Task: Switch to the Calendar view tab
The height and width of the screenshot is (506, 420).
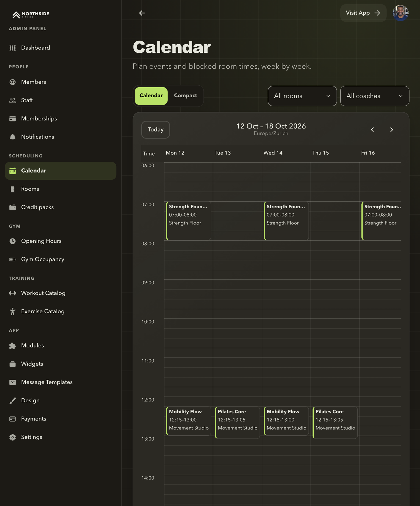Action: (151, 96)
